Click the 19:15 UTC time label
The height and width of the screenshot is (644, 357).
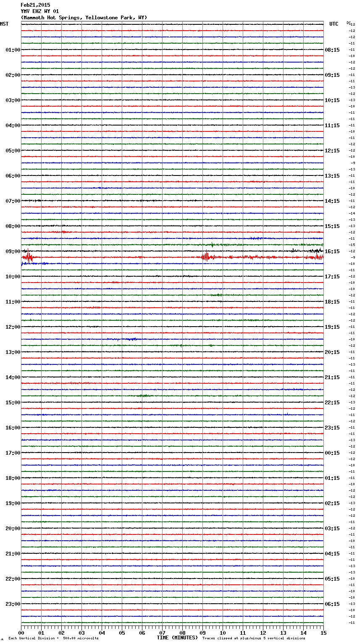(x=332, y=327)
